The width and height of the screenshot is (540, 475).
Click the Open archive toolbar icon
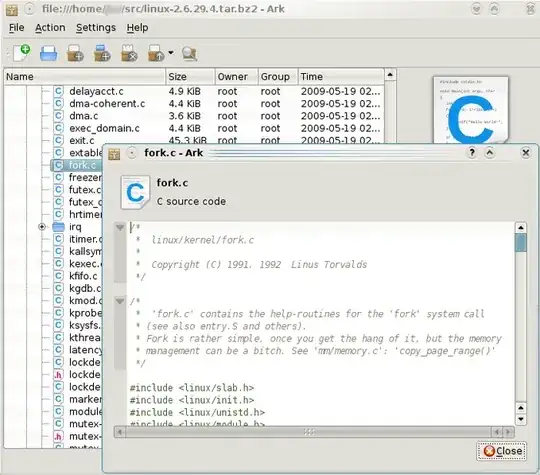(48, 53)
